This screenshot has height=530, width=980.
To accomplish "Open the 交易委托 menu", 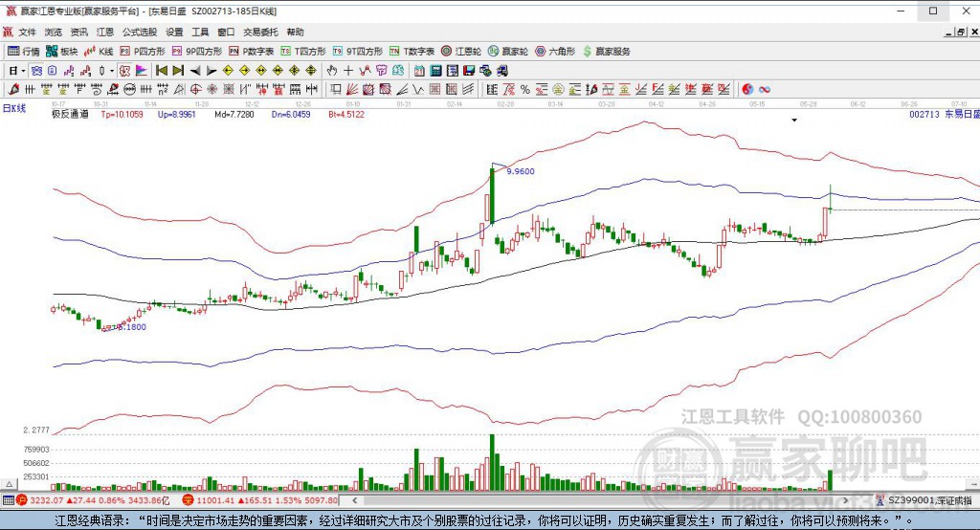I will [260, 32].
